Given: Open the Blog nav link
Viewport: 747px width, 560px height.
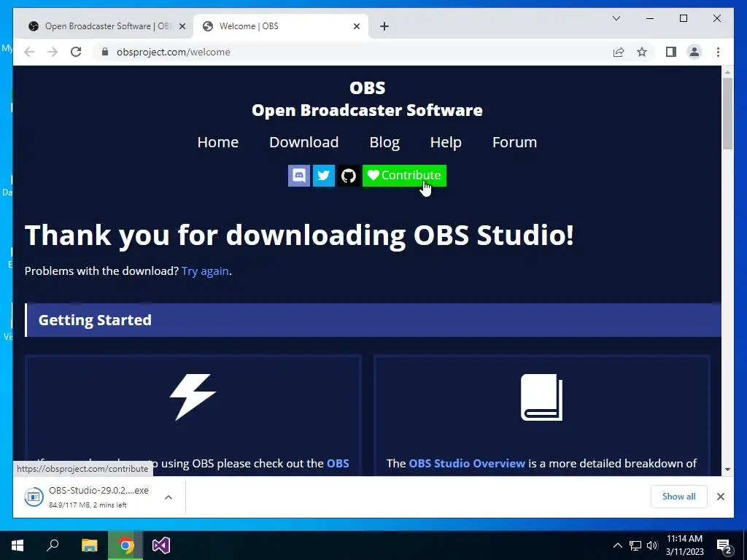Looking at the screenshot, I should [x=384, y=142].
